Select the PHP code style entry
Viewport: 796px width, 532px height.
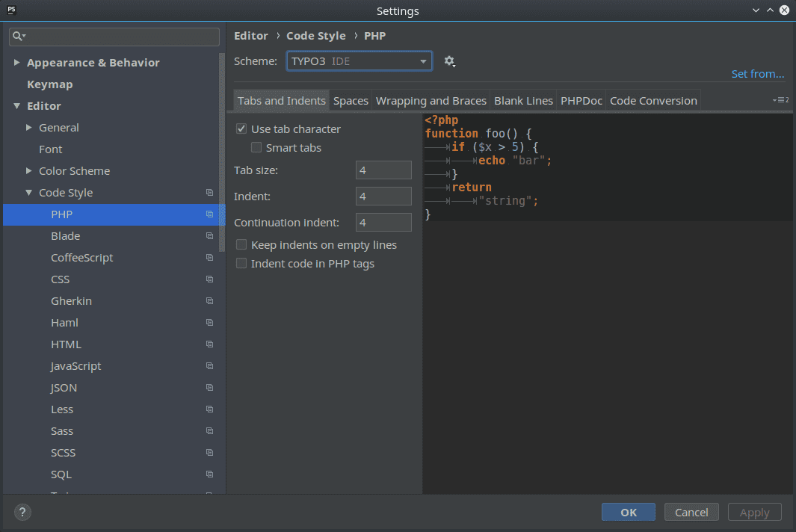114,214
